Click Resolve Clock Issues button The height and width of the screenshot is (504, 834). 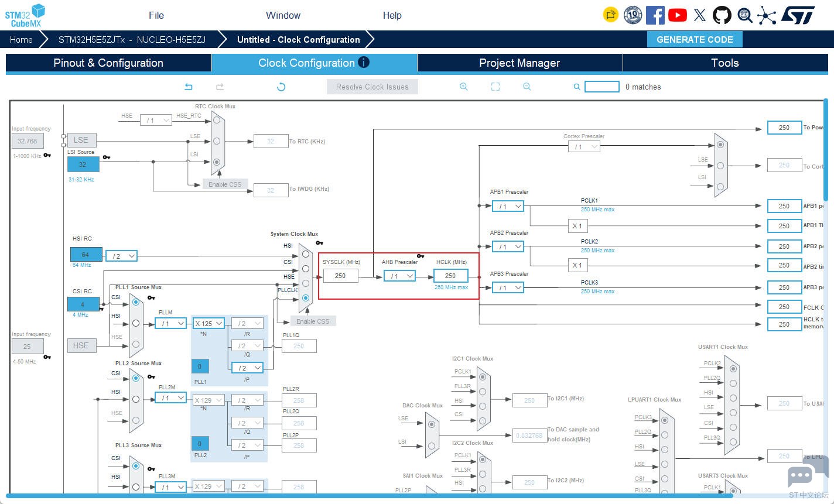372,87
